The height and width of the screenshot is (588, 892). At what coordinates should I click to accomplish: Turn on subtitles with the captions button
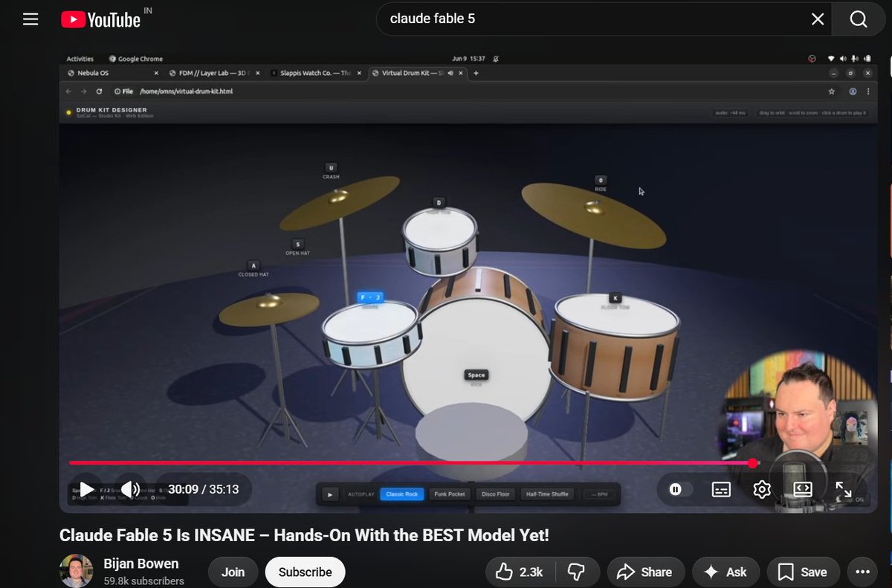(720, 489)
